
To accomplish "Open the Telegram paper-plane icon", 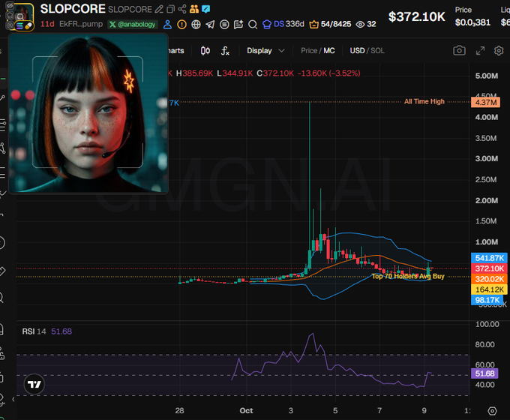I will click(210, 25).
